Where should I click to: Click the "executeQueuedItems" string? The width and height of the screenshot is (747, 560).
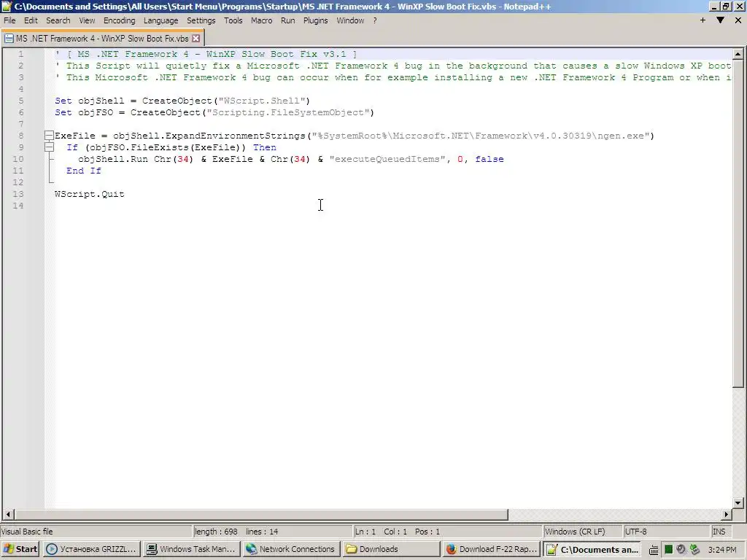tap(387, 159)
